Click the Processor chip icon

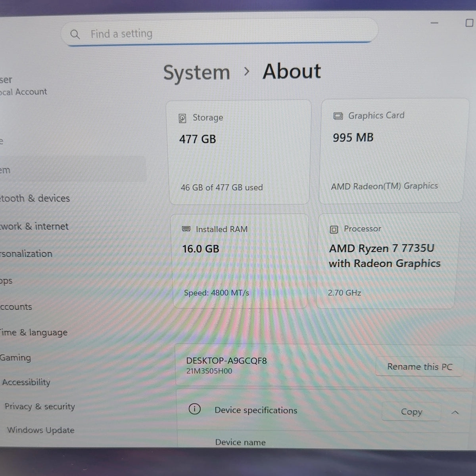(x=334, y=229)
